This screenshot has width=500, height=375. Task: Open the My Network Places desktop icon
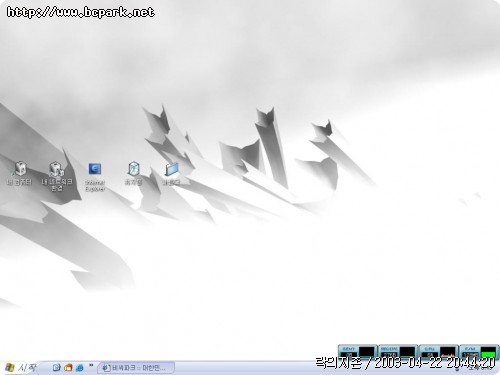57,176
